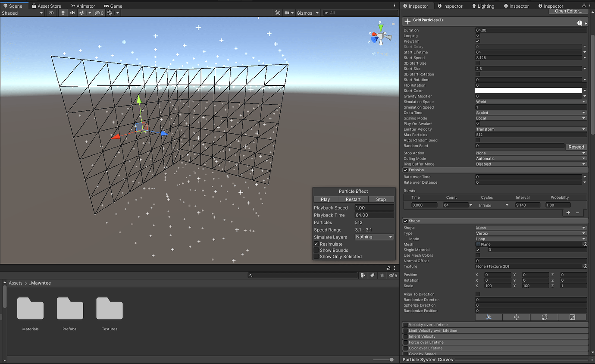Switch to the Lighting tab
The height and width of the screenshot is (364, 595).
(483, 6)
